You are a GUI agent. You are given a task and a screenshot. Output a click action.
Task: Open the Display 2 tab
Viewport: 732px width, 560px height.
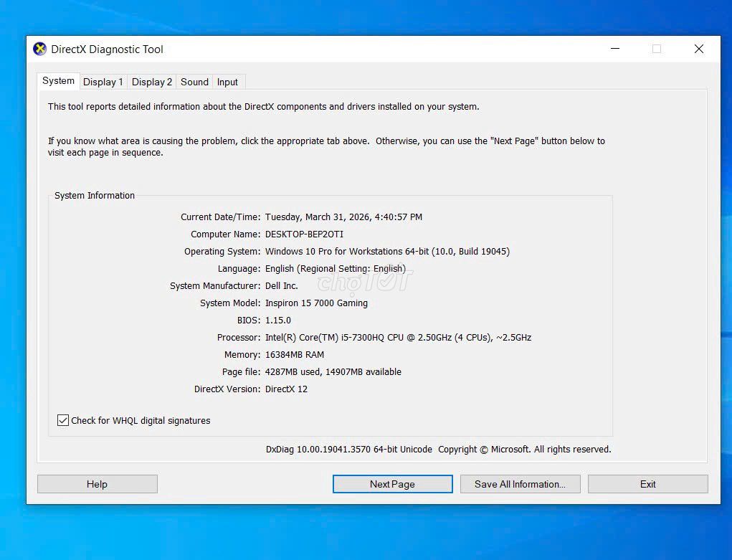pos(152,82)
